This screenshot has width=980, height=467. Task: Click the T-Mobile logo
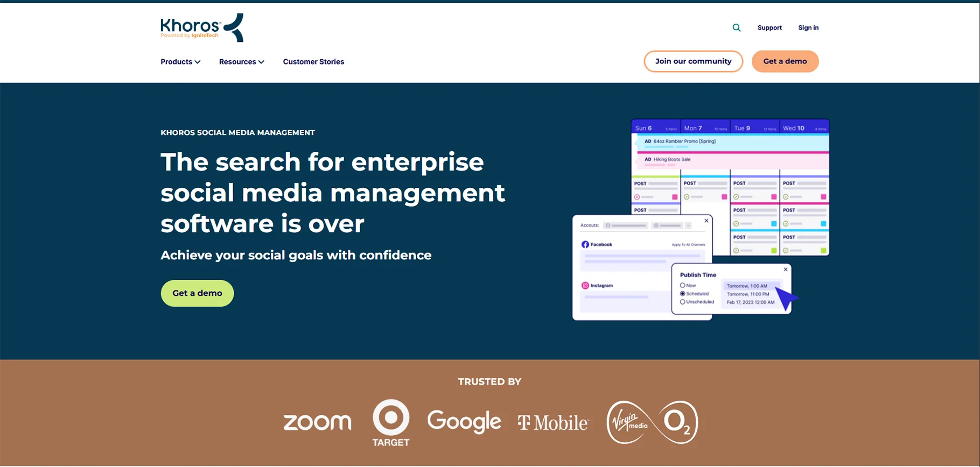[553, 423]
